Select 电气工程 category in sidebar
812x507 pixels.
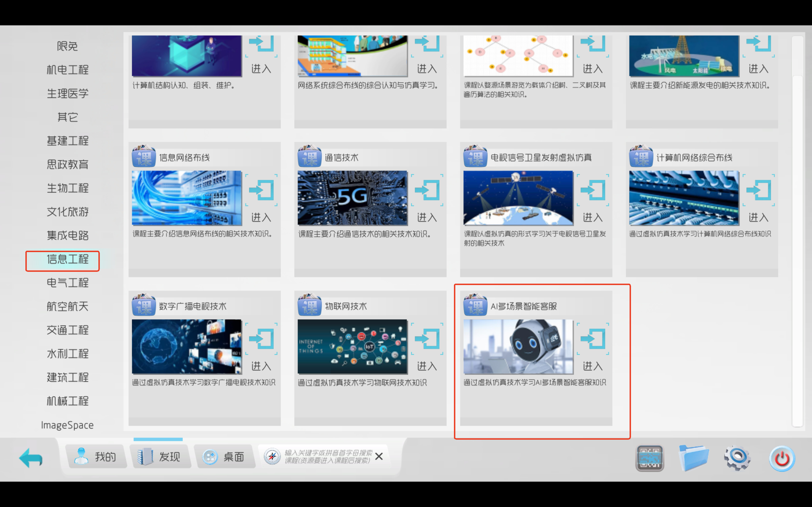click(x=67, y=283)
